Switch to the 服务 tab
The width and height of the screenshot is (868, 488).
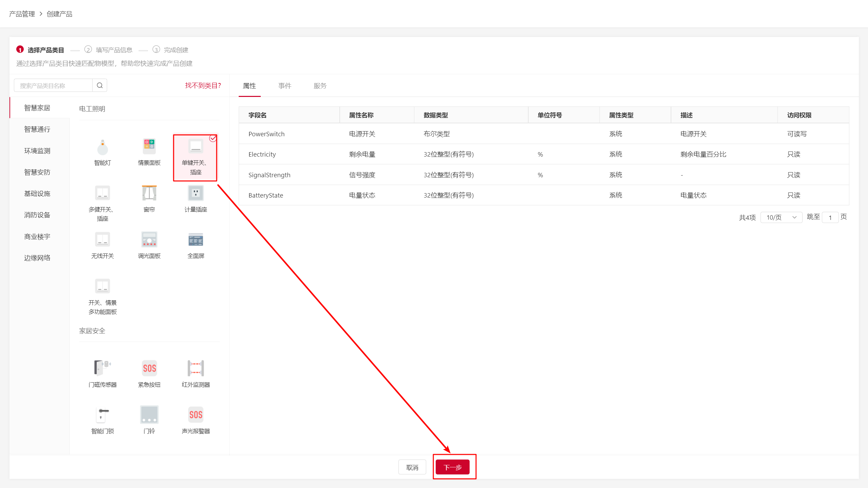click(320, 86)
